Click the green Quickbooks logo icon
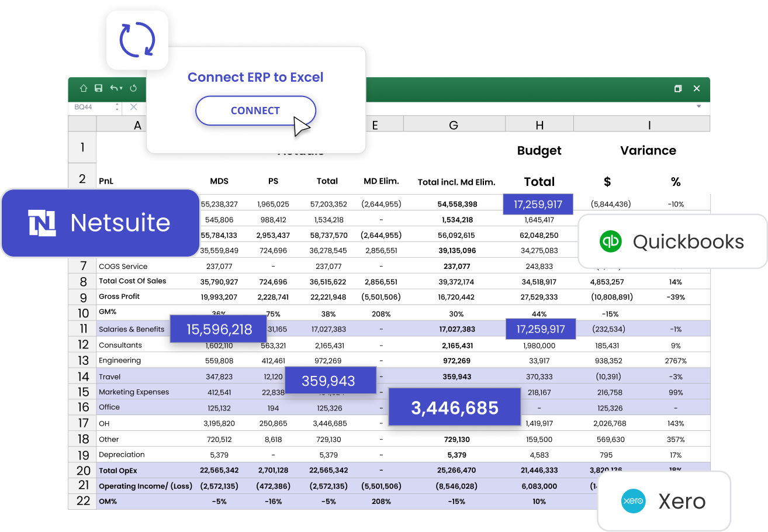Viewport: 768px width, 532px height. 610,241
